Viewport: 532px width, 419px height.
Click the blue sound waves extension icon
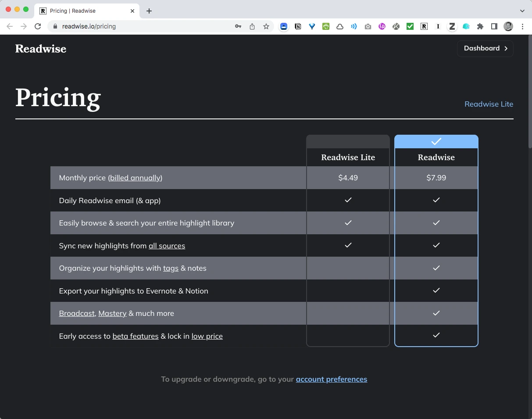(354, 26)
